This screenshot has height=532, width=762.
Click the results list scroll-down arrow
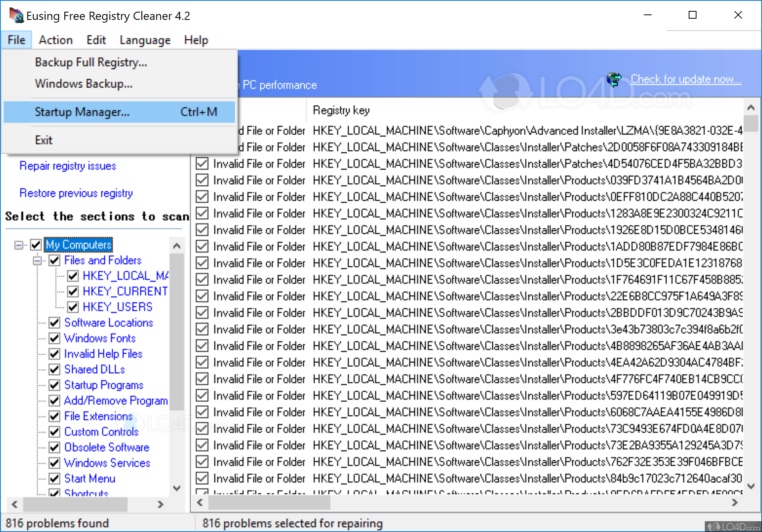(751, 486)
